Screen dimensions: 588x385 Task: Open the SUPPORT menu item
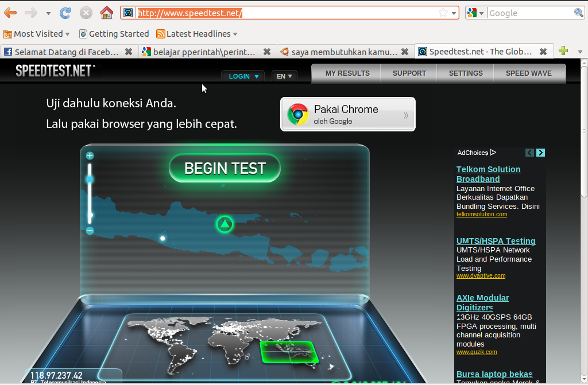pyautogui.click(x=409, y=73)
